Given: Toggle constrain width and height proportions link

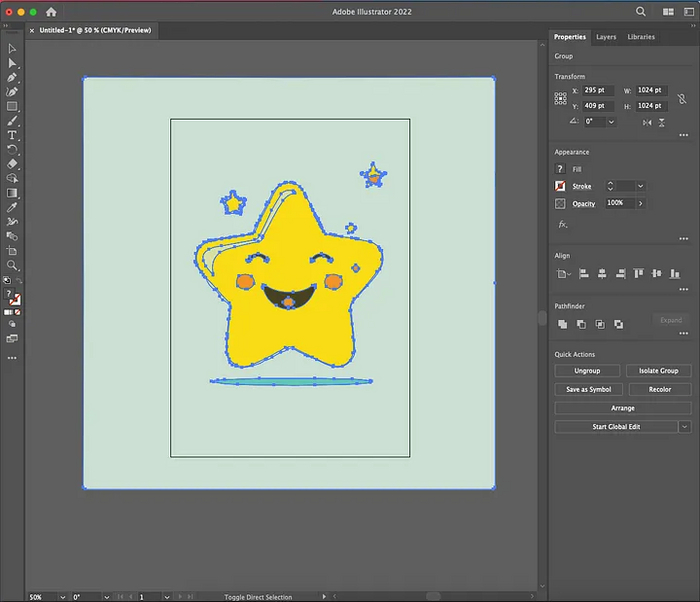Looking at the screenshot, I should click(x=681, y=98).
